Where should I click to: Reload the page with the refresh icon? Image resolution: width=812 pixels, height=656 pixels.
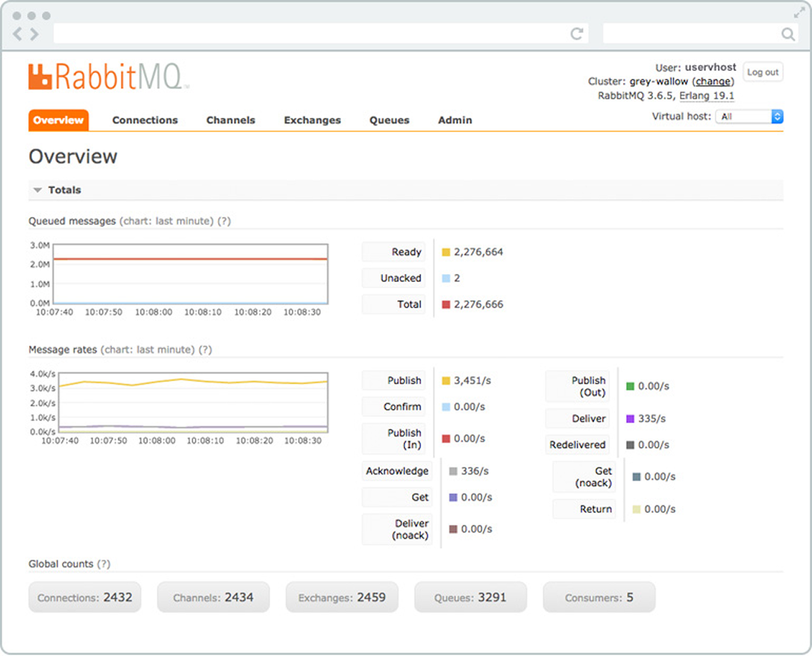[576, 34]
